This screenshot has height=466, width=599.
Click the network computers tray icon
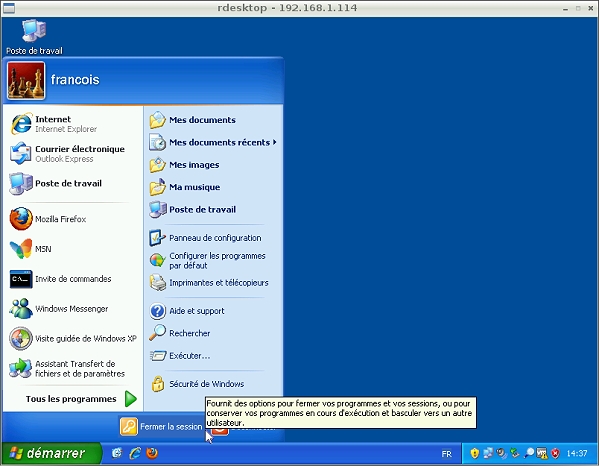click(488, 453)
